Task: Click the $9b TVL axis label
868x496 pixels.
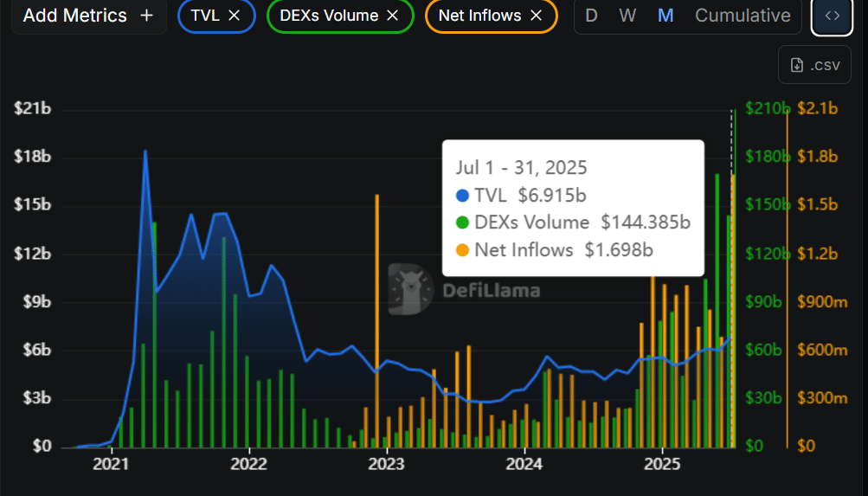Action: (x=36, y=302)
